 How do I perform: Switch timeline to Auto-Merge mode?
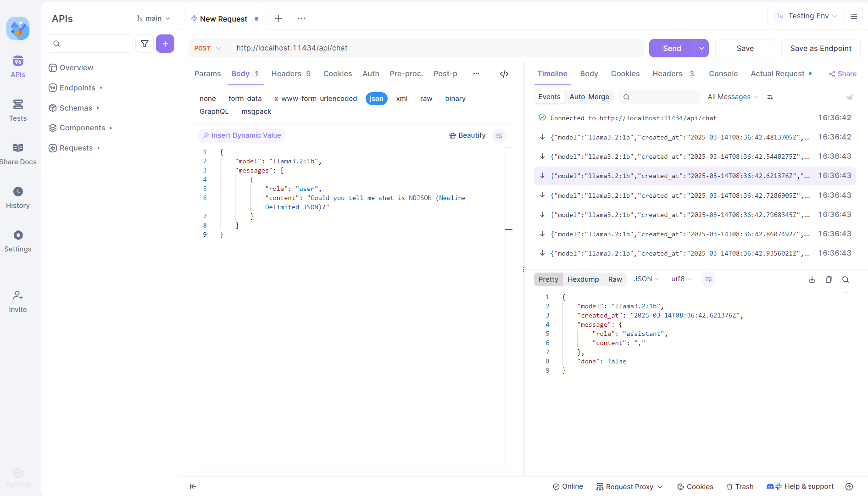pos(589,97)
